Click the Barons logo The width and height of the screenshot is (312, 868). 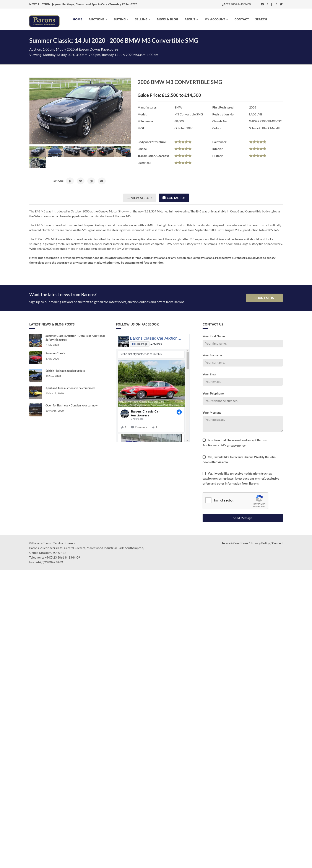tap(44, 21)
